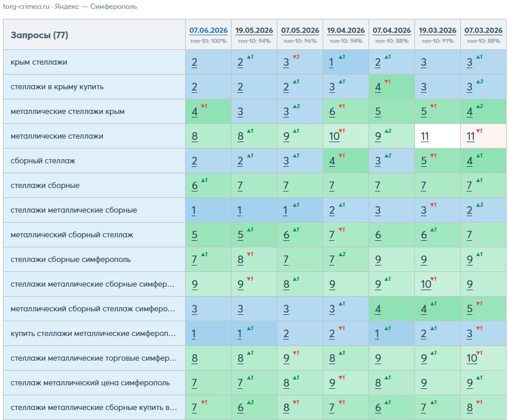Image resolution: width=509 pixels, height=420 pixels.
Task: Open position 4 for 'металлические стеллажи крым' on 07.06.2026
Action: click(x=195, y=112)
